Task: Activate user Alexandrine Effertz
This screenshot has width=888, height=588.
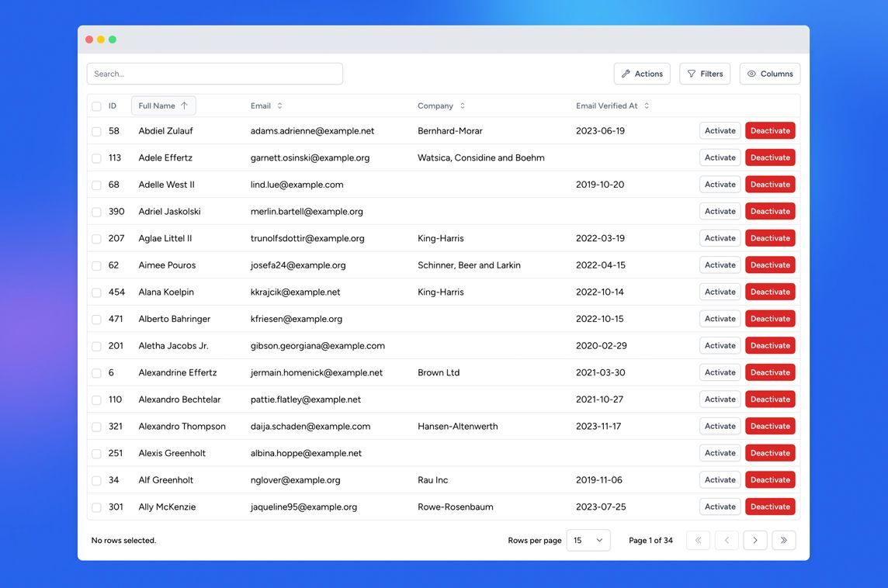Action: (x=720, y=372)
